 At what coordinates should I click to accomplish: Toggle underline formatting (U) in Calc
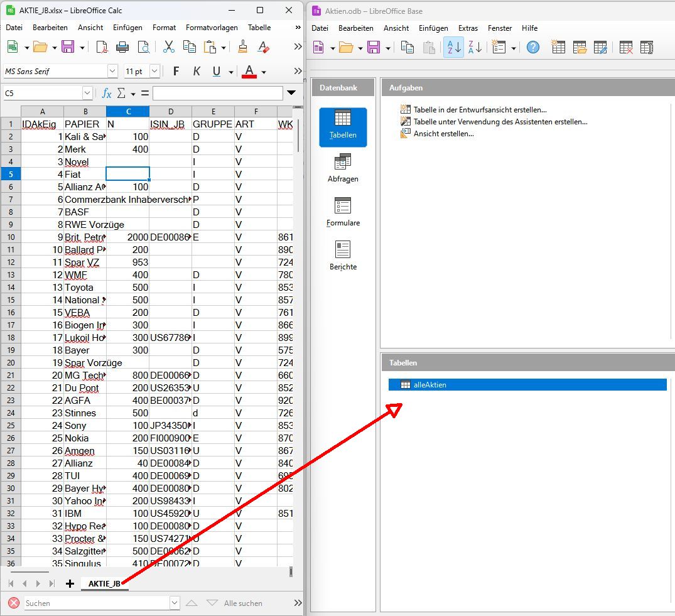(x=217, y=72)
